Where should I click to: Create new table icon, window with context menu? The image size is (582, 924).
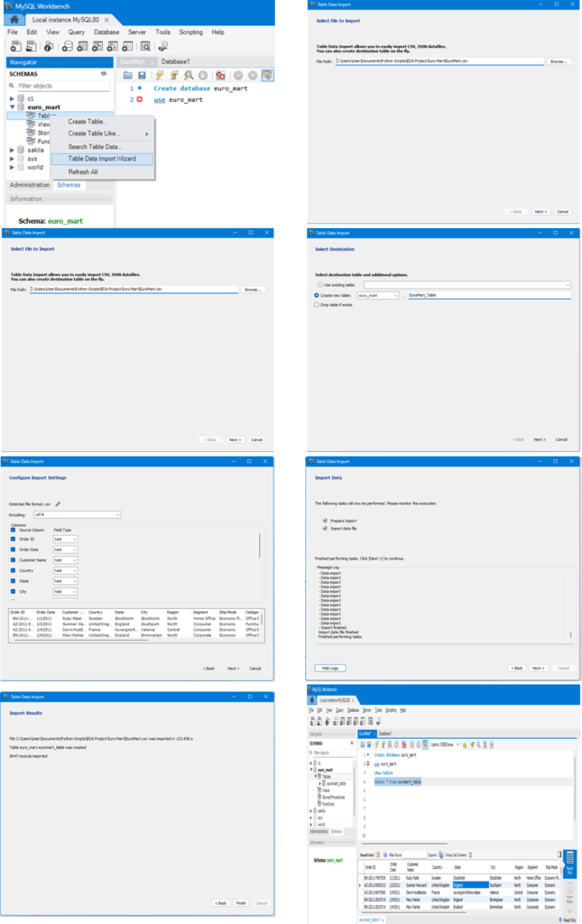(x=82, y=46)
